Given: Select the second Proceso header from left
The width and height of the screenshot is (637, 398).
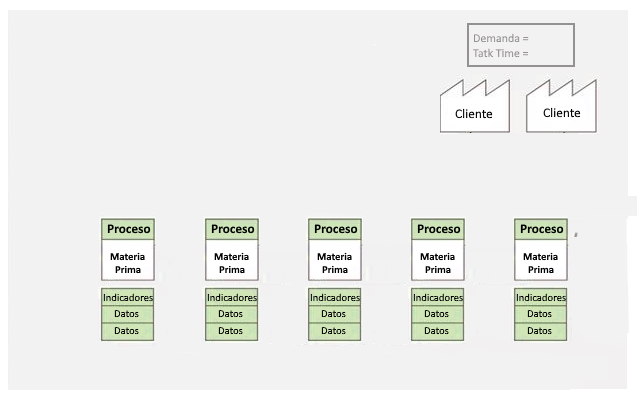Looking at the screenshot, I should 232,229.
